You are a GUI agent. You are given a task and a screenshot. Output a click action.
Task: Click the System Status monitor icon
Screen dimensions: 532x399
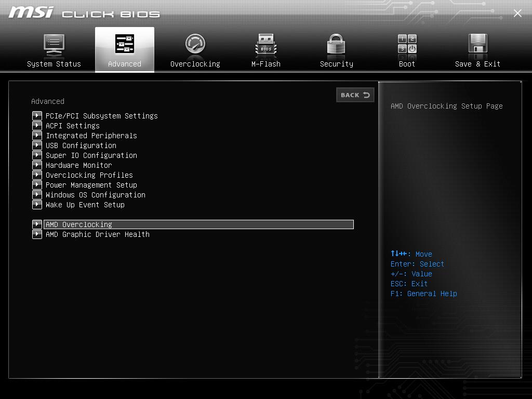[54, 44]
